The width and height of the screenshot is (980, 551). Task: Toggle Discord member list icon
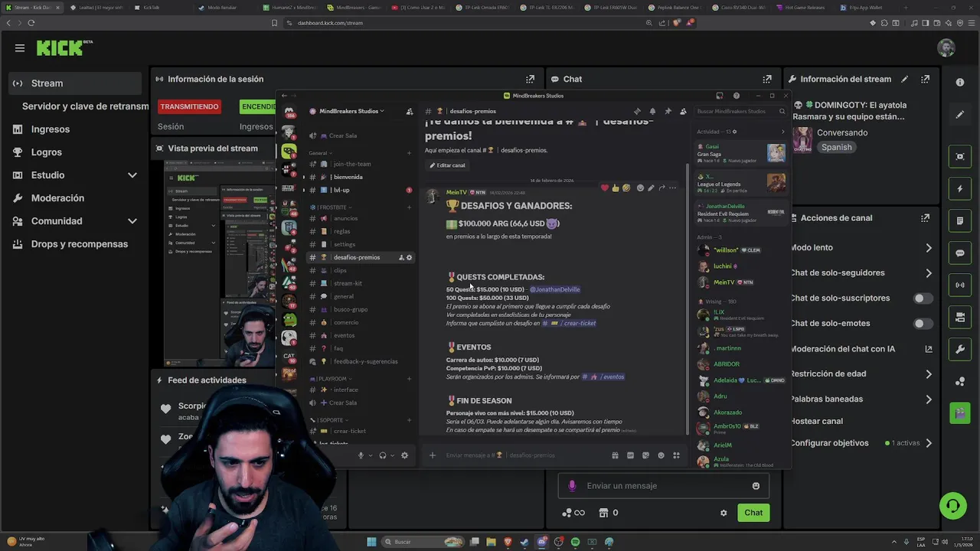point(683,111)
